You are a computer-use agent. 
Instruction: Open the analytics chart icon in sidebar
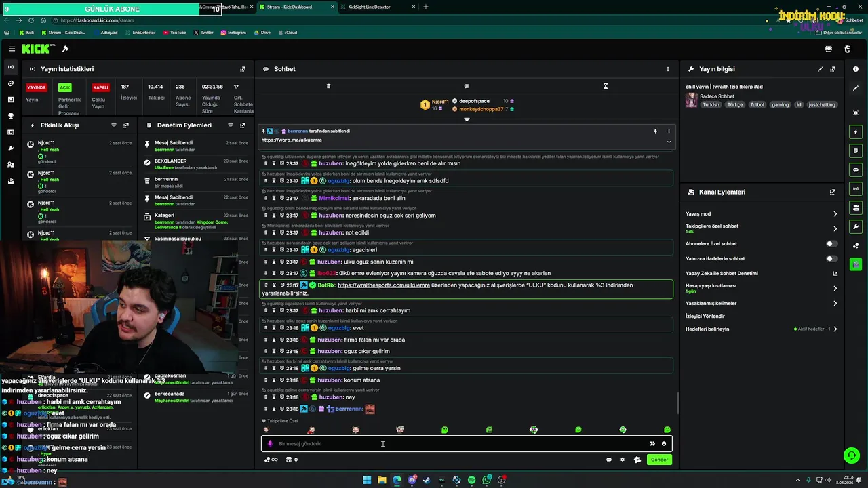[10, 100]
